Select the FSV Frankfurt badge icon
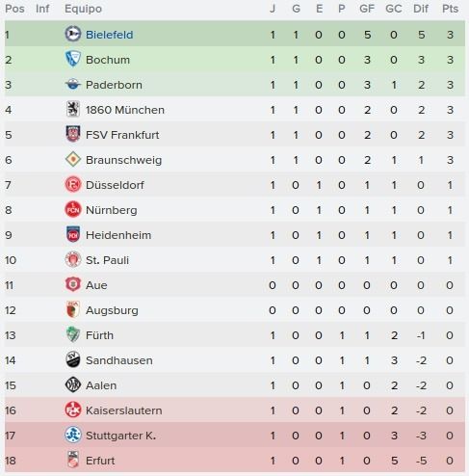This screenshot has height=476, width=469. pyautogui.click(x=73, y=134)
